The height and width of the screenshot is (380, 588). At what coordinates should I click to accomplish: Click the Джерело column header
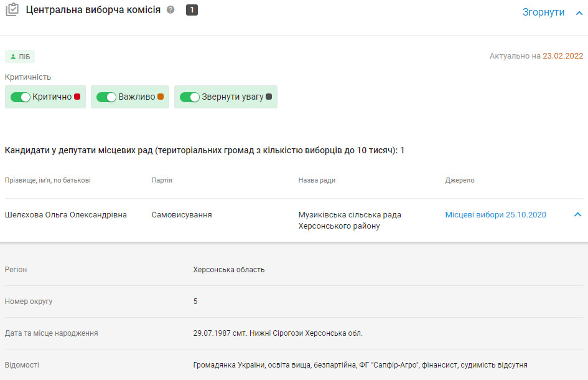point(460,181)
